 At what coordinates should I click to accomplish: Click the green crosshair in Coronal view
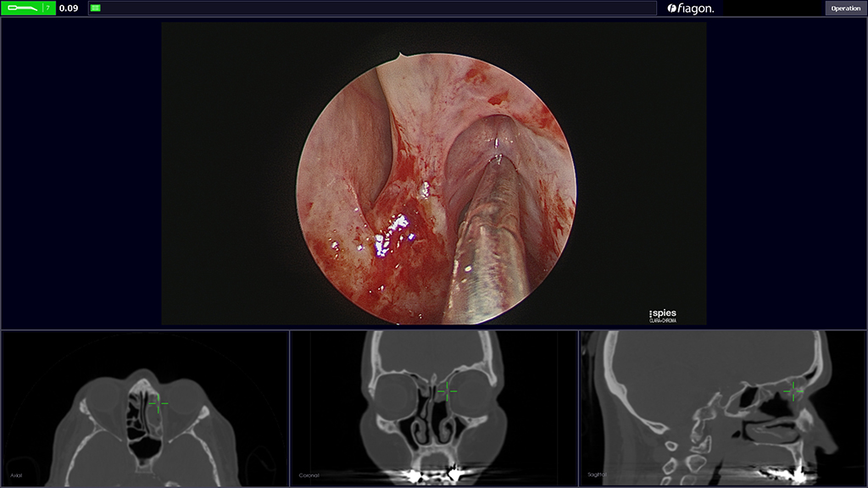pos(448,391)
